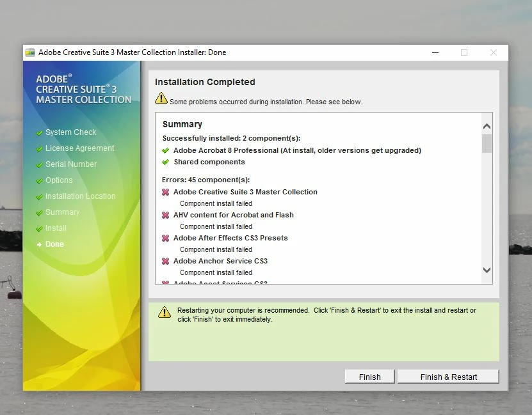Click the installer icon in the title bar
532x415 pixels.
[x=30, y=52]
